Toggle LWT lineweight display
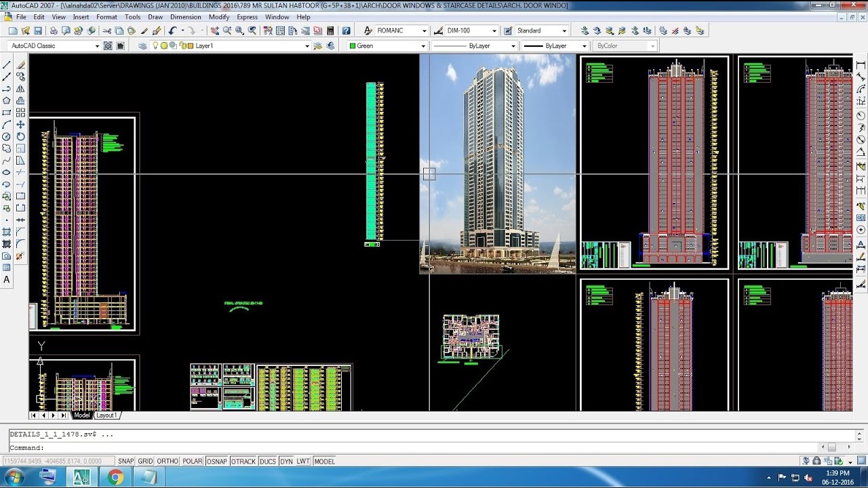This screenshot has height=488, width=868. (x=302, y=461)
